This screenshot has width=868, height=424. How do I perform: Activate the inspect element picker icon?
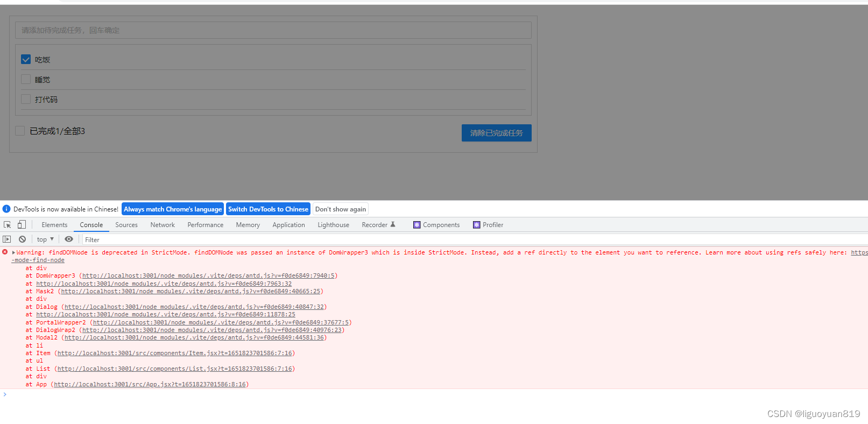tap(8, 225)
